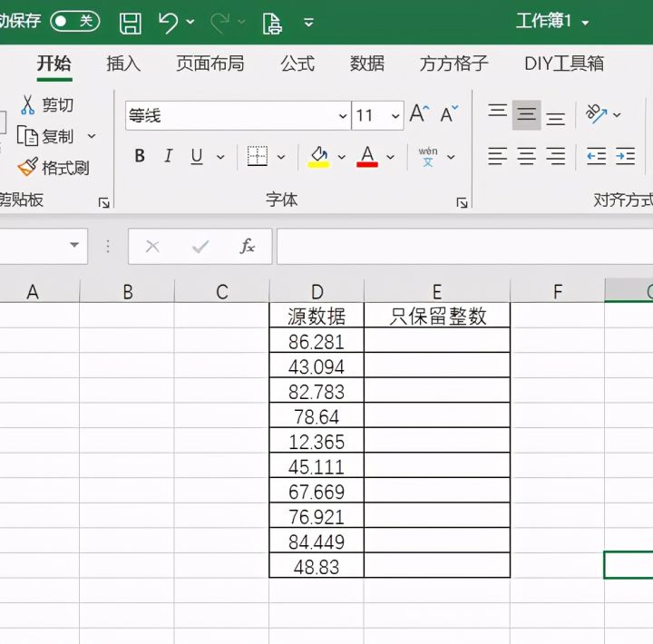Screen dimensions: 653x644
Task: Select column B header
Action: [x=128, y=291]
